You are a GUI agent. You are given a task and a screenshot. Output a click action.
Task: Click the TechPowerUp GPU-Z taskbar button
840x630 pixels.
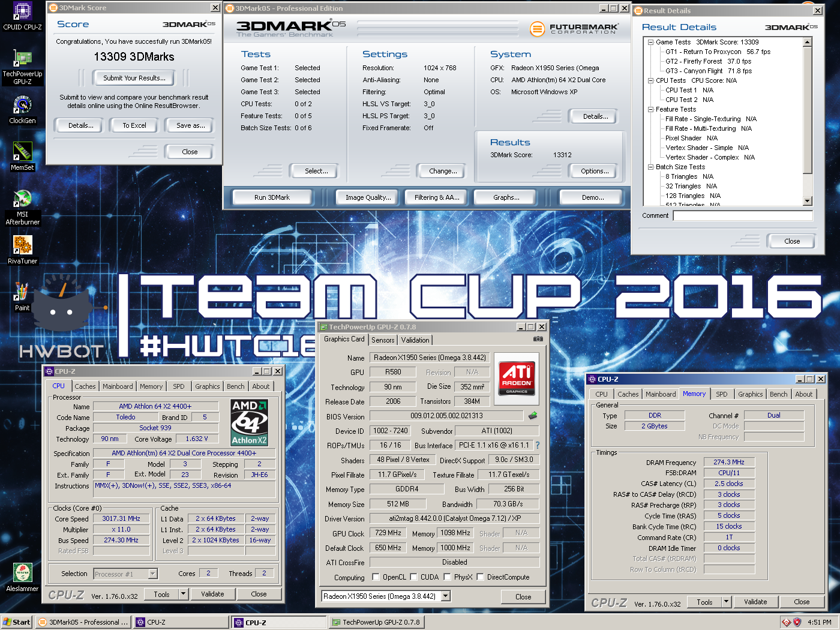(376, 622)
